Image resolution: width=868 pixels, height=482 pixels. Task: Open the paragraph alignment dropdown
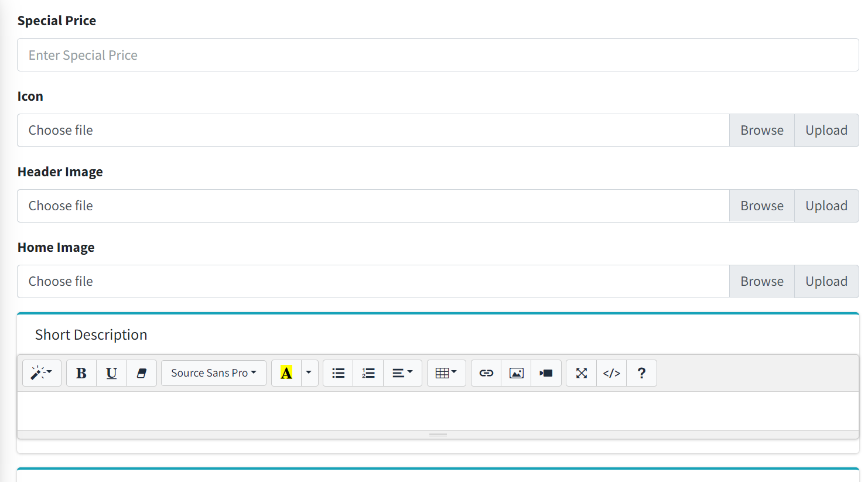[x=402, y=373]
